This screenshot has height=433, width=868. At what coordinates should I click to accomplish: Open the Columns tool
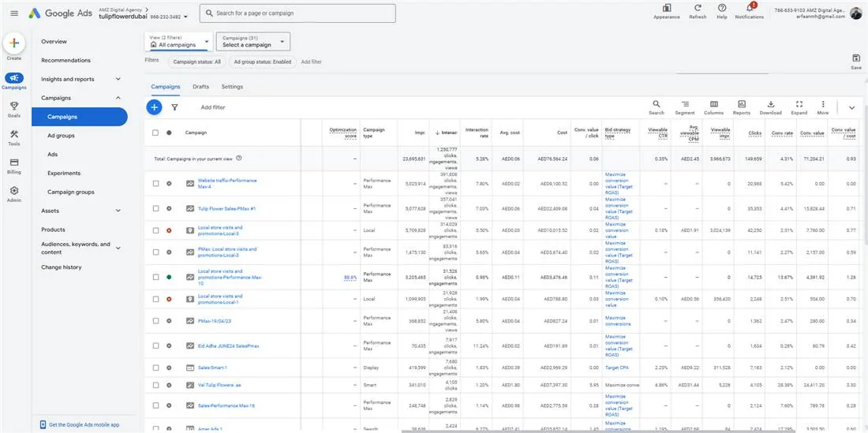[714, 104]
